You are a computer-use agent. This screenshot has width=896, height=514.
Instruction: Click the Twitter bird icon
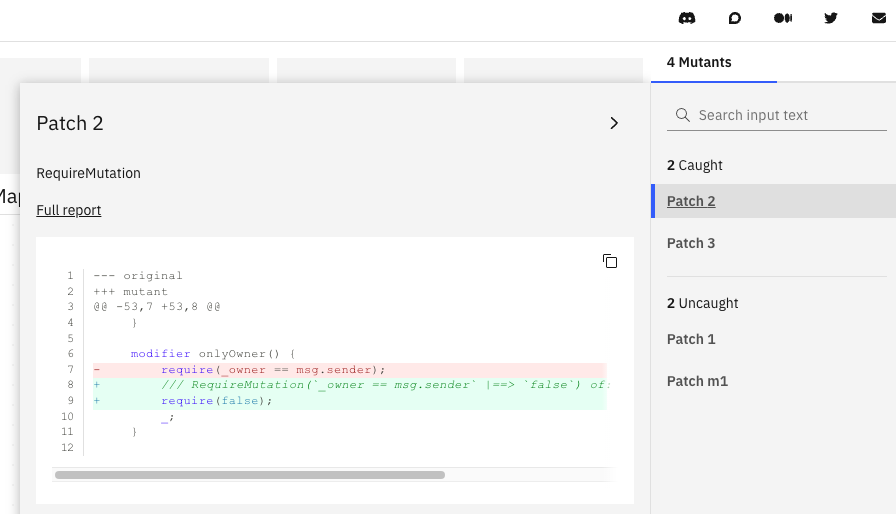831,18
